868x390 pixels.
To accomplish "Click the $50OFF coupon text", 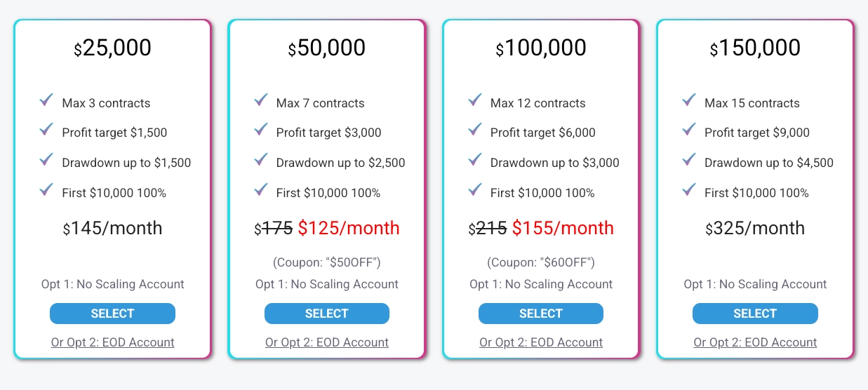I will tap(327, 262).
